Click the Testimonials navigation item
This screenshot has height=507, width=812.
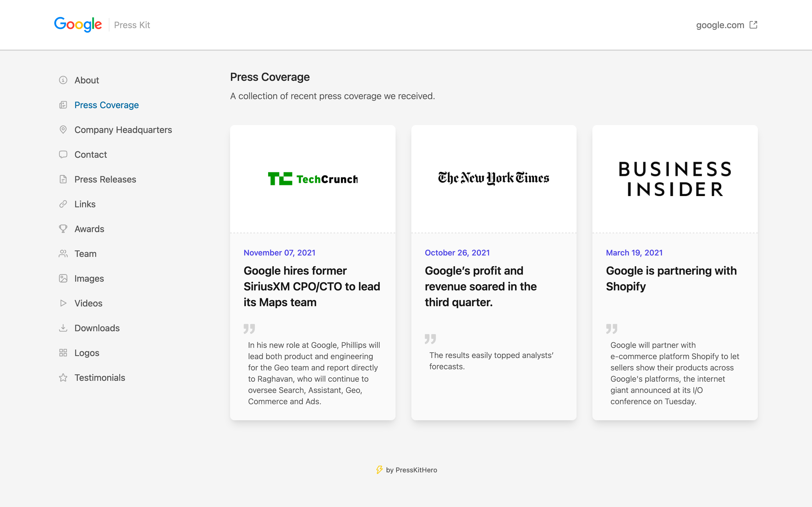coord(99,377)
